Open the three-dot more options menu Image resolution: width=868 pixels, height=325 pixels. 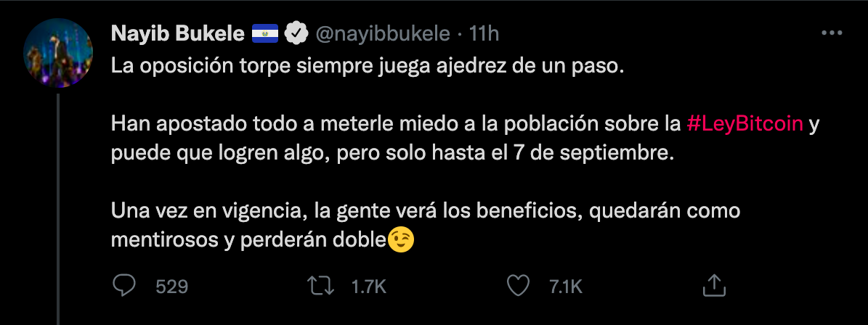tap(831, 34)
